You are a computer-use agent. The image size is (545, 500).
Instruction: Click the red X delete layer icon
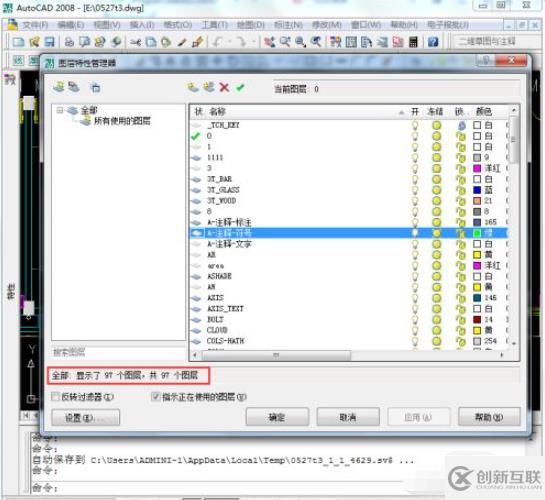pyautogui.click(x=225, y=87)
